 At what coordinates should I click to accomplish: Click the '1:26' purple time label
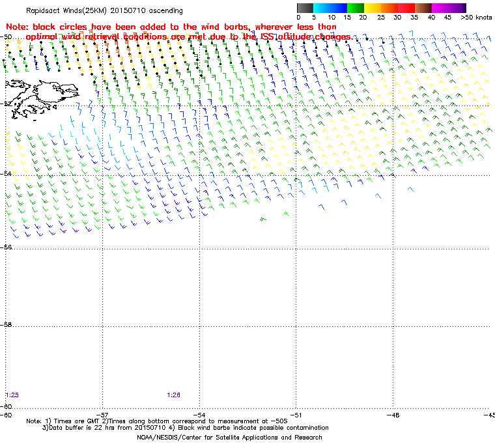click(x=174, y=395)
